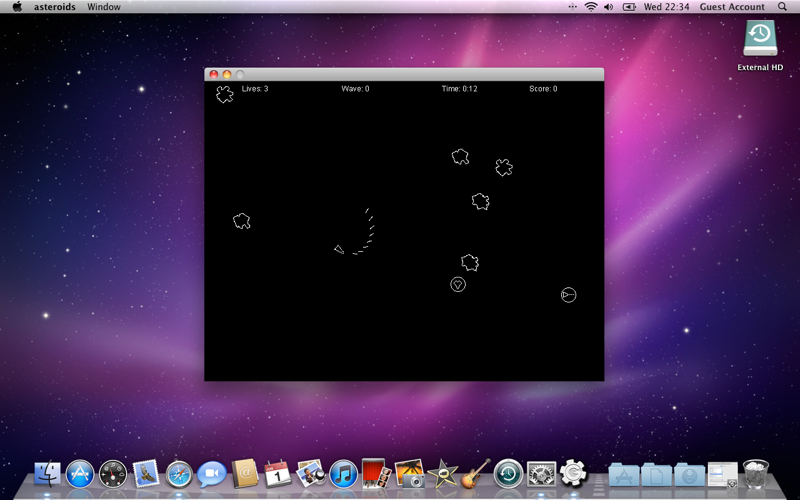This screenshot has height=500, width=800.
Task: Open the battery status menu
Action: [629, 7]
